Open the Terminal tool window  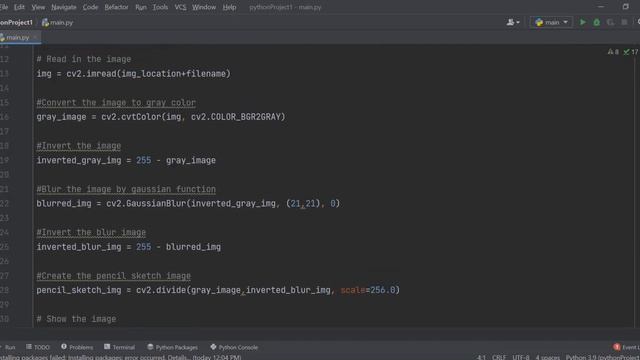click(120, 347)
